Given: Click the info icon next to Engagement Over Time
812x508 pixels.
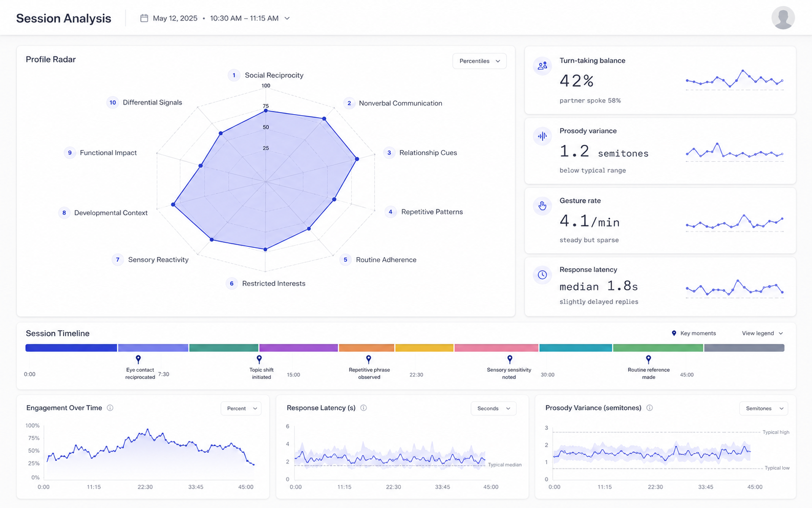Looking at the screenshot, I should pyautogui.click(x=110, y=408).
